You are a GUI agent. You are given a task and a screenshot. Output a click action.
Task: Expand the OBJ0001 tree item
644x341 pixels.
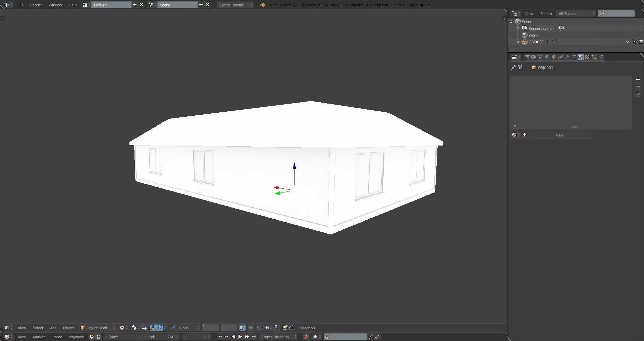518,42
